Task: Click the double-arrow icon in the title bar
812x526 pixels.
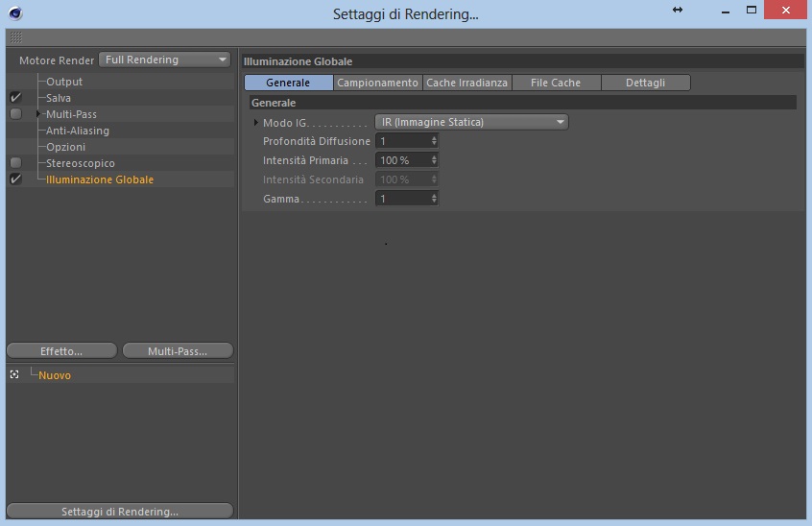Action: (678, 10)
